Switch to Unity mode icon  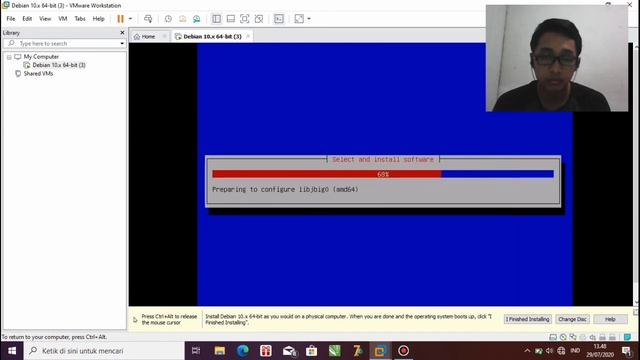coord(259,19)
